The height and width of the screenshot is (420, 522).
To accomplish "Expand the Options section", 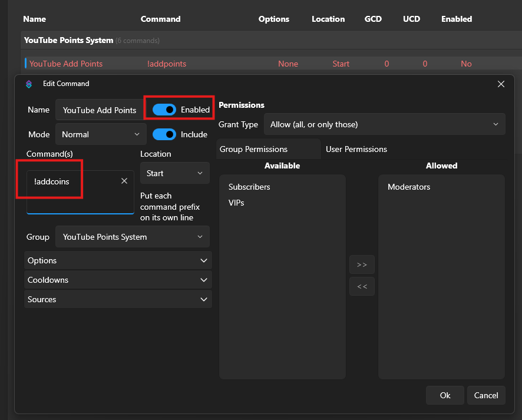I will coord(118,260).
